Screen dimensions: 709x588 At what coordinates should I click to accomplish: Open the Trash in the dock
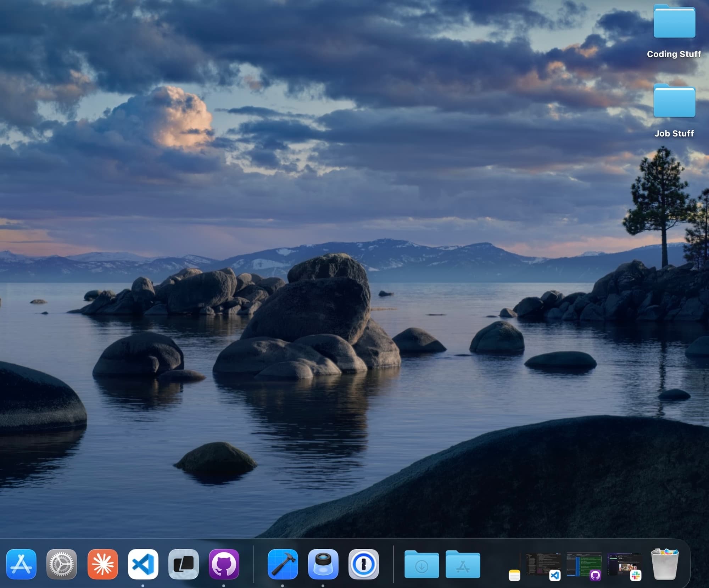[x=665, y=564]
